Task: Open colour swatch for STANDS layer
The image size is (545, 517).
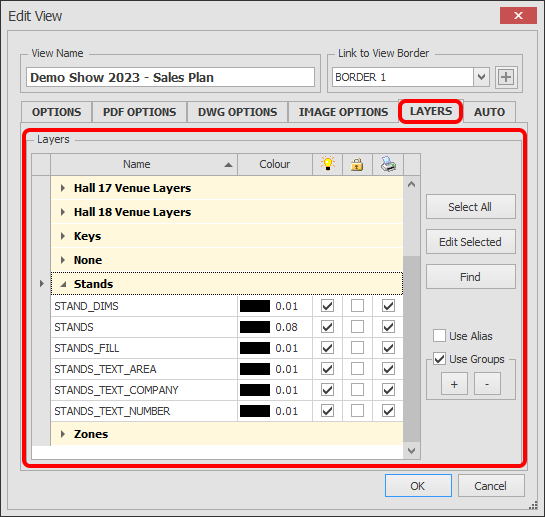Action: [x=255, y=327]
